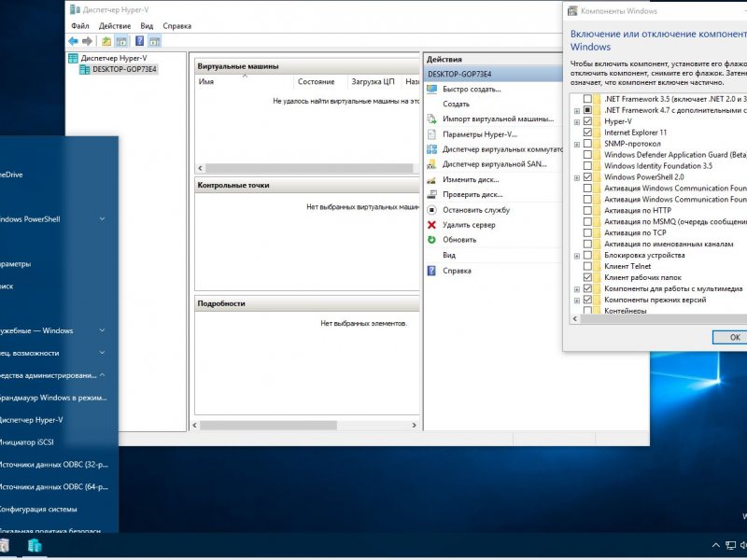
Task: Click the virtual machines list horizontal scrollbar
Action: 309,168
